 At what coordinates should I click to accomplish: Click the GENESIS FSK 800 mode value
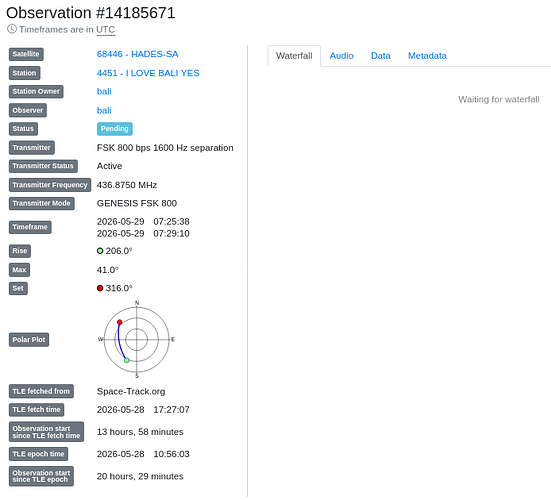point(137,203)
